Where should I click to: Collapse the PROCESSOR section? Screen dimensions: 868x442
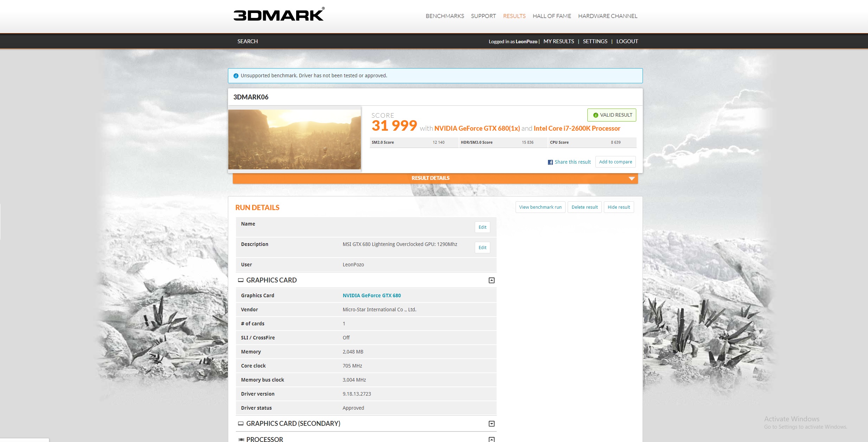[492, 440]
